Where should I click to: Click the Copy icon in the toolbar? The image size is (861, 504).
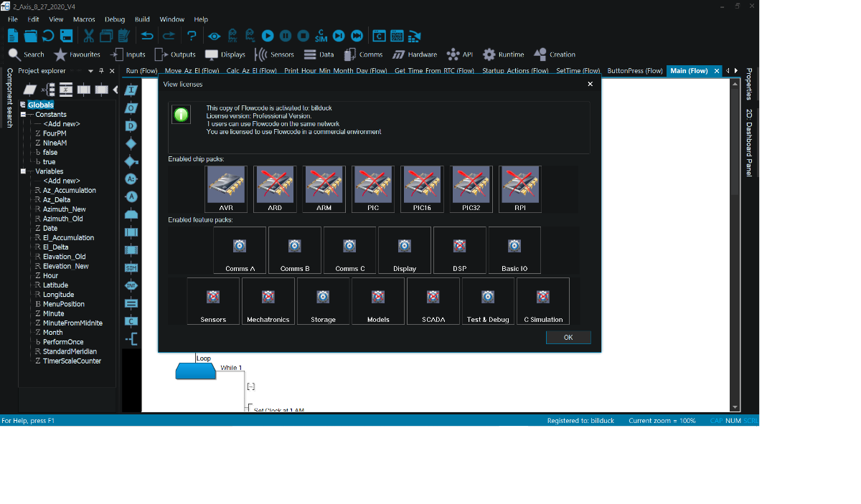[x=106, y=36]
